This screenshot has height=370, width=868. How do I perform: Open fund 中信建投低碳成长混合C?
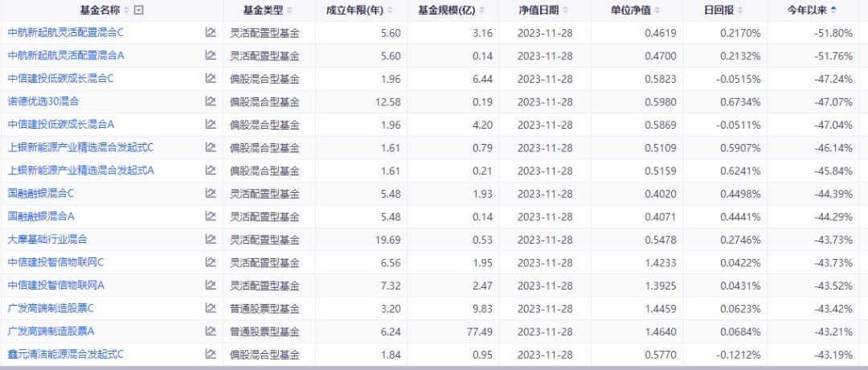coord(61,79)
